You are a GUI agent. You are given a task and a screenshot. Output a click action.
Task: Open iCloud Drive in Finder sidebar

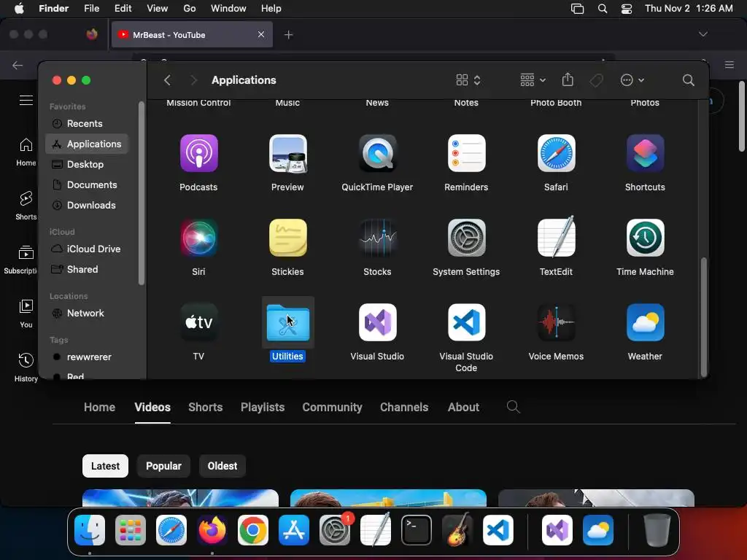point(87,249)
